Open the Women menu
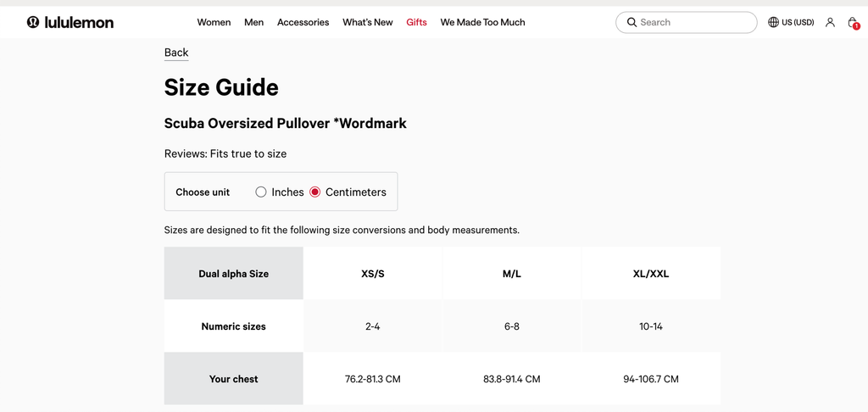Viewport: 868px width, 412px height. [x=214, y=22]
